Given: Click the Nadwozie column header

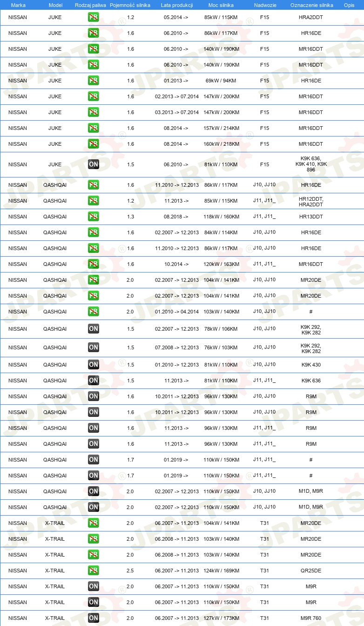Looking at the screenshot, I should [x=264, y=5].
